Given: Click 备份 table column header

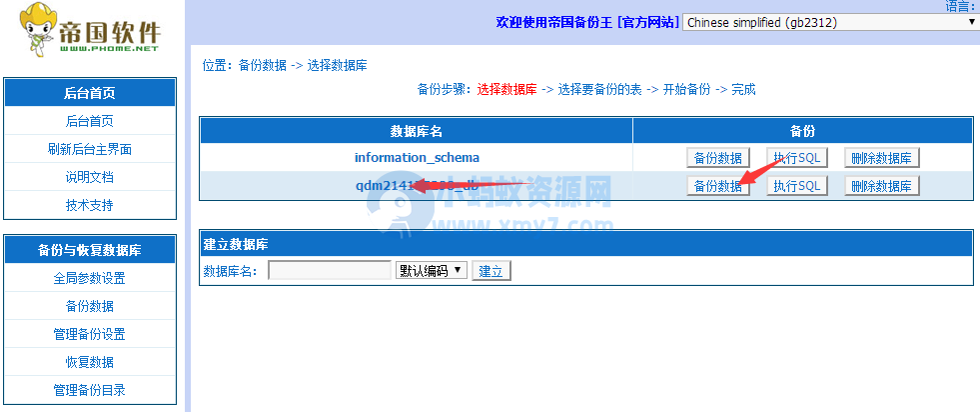Looking at the screenshot, I should (802, 131).
